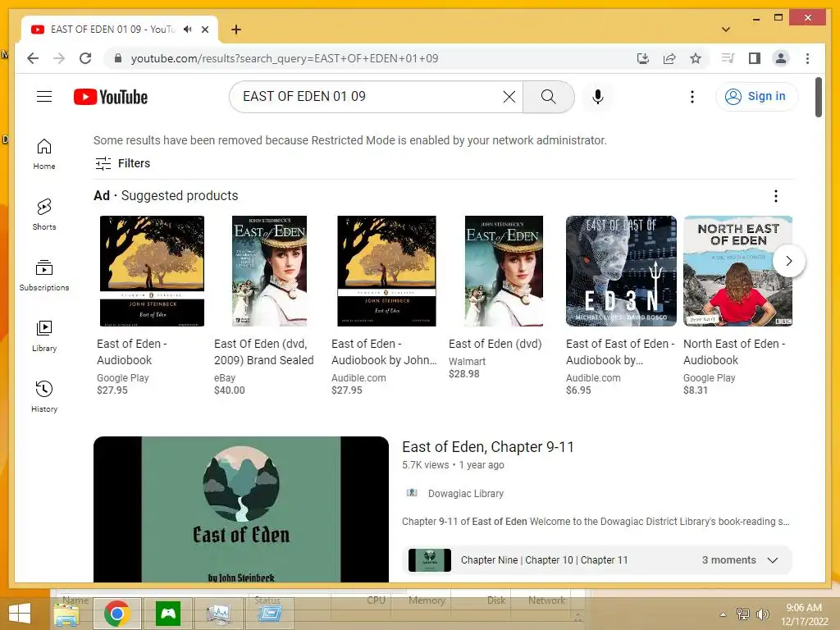Open the system volume tray icon
840x630 pixels.
click(x=762, y=614)
